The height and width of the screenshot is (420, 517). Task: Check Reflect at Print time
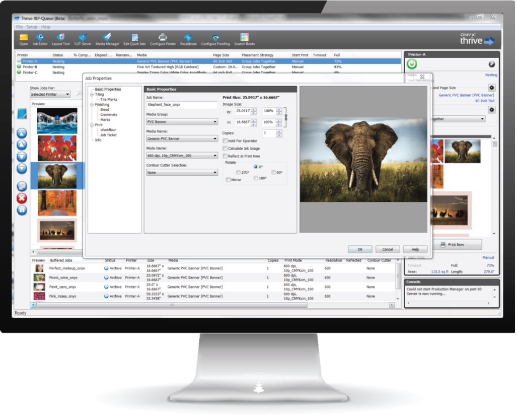(x=225, y=156)
